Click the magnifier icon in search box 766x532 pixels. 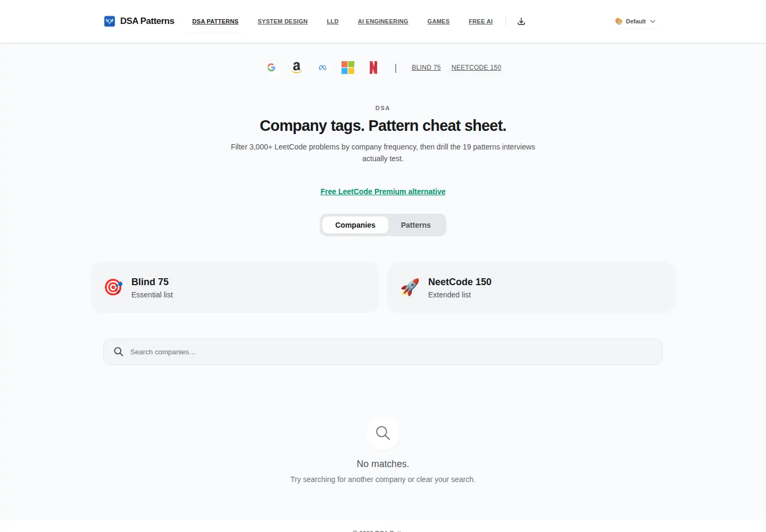(119, 352)
